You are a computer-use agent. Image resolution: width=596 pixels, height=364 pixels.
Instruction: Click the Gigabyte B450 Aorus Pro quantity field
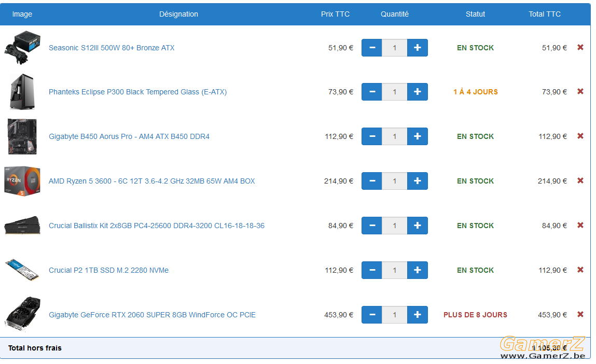[x=395, y=136]
